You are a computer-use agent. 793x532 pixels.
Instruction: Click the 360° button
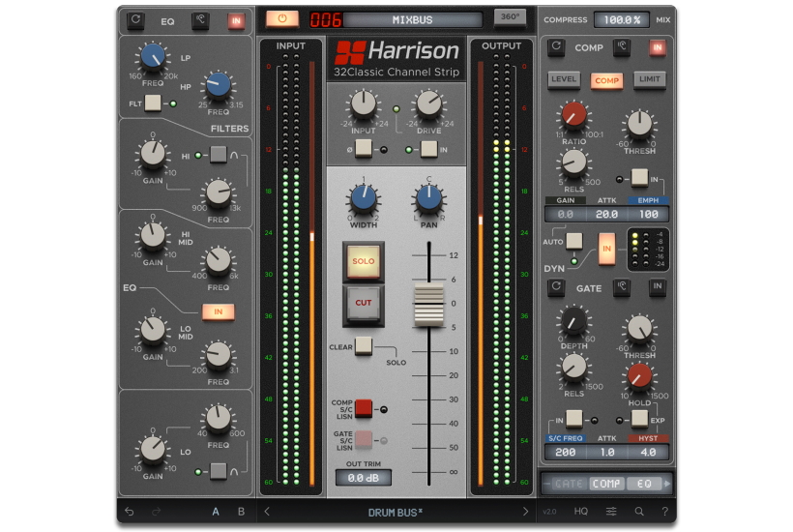click(510, 16)
